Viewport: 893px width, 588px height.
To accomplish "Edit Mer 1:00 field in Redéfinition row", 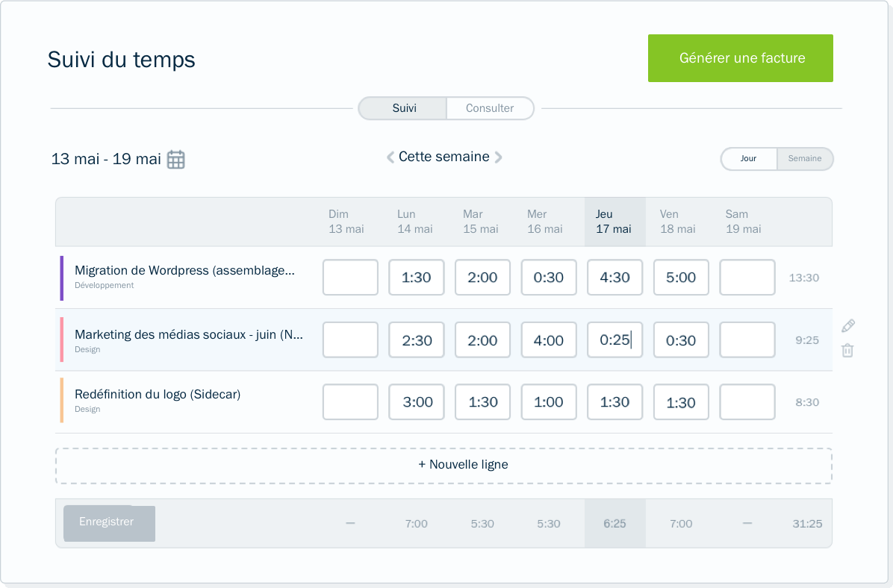I will point(549,402).
